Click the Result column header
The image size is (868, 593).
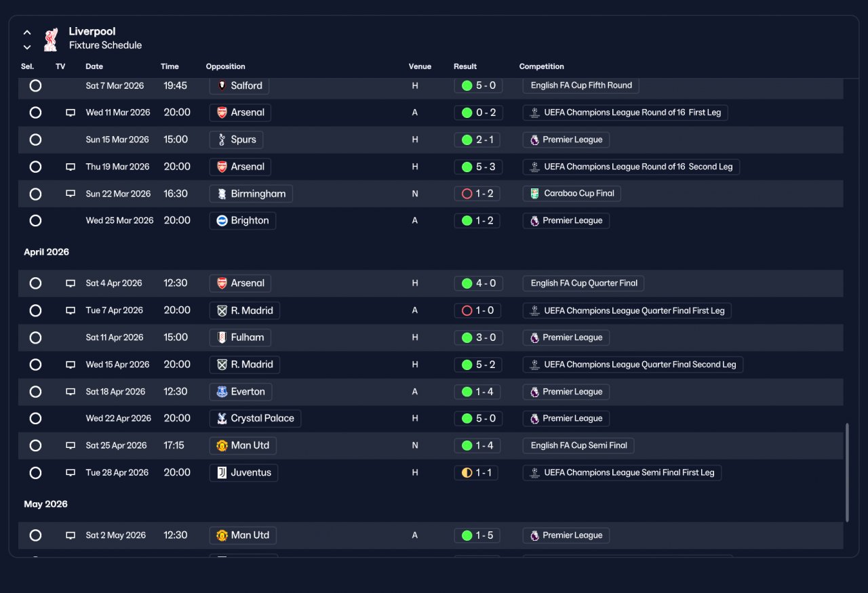coord(465,66)
